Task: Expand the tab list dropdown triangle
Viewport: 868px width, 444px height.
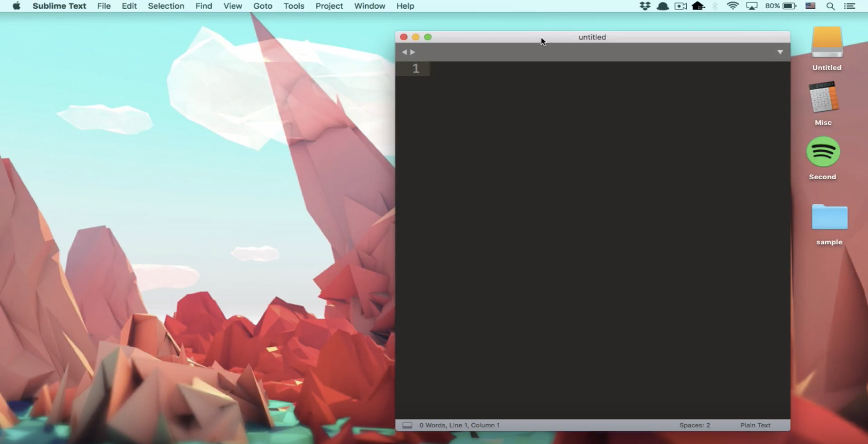Action: point(780,52)
